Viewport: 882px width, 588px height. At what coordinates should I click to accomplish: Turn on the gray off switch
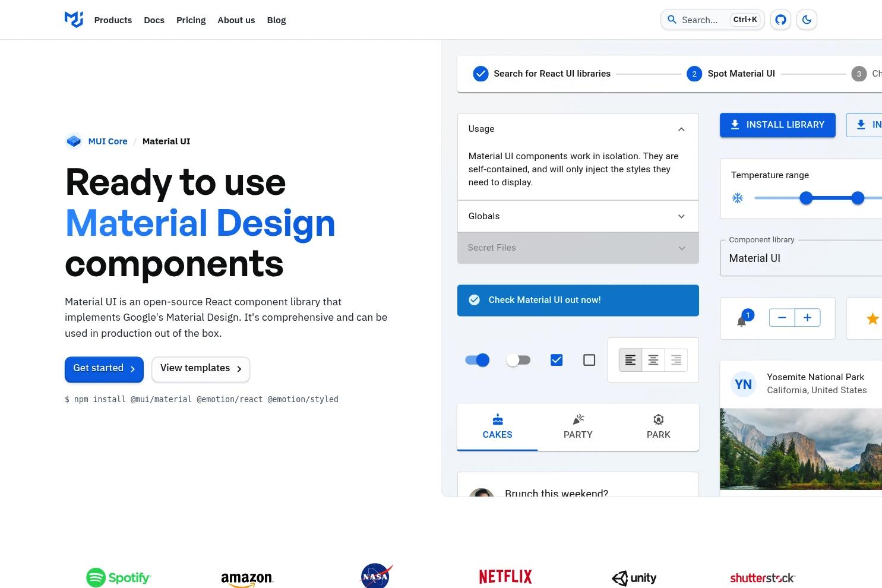coord(518,360)
